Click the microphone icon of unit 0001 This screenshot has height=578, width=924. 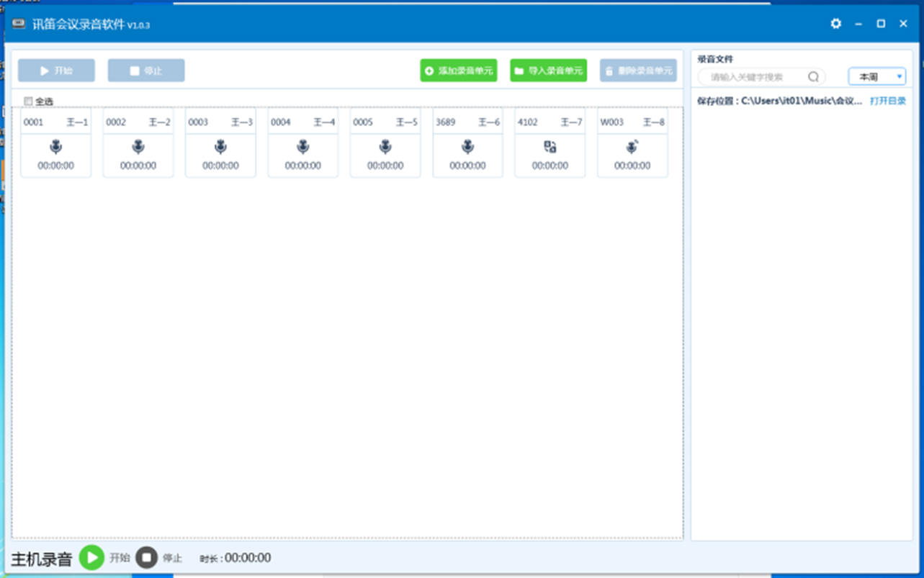click(56, 147)
